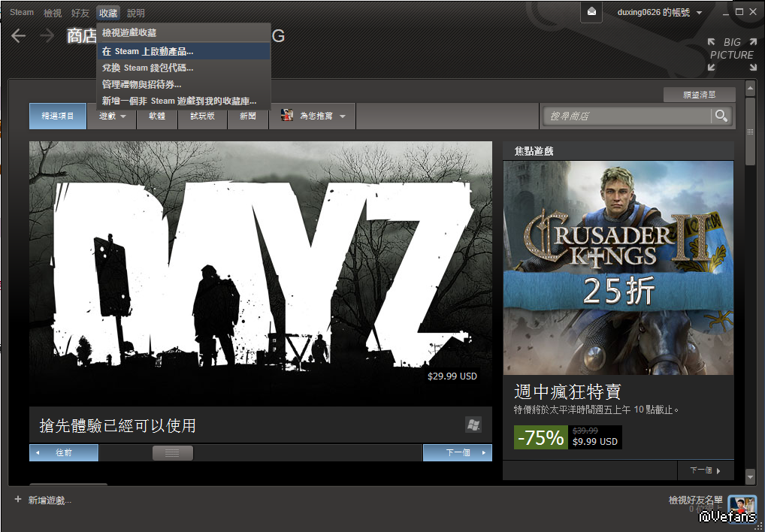The height and width of the screenshot is (532, 765).
Task: Click the carousel slider handle
Action: pos(173,452)
